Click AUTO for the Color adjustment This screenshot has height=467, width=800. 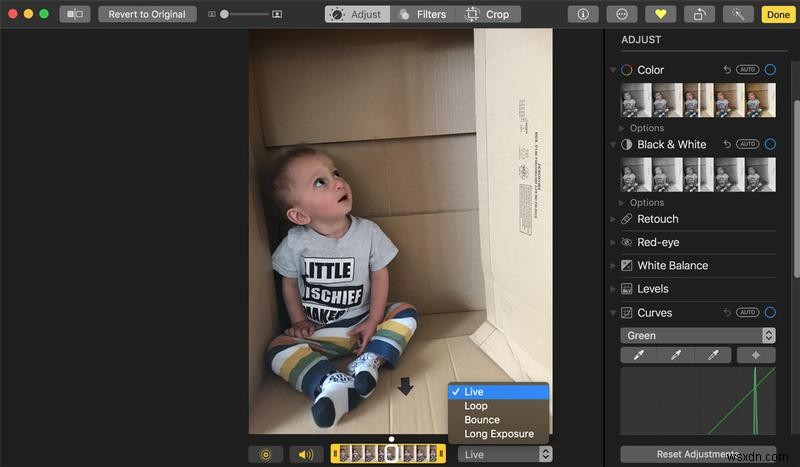click(x=747, y=69)
